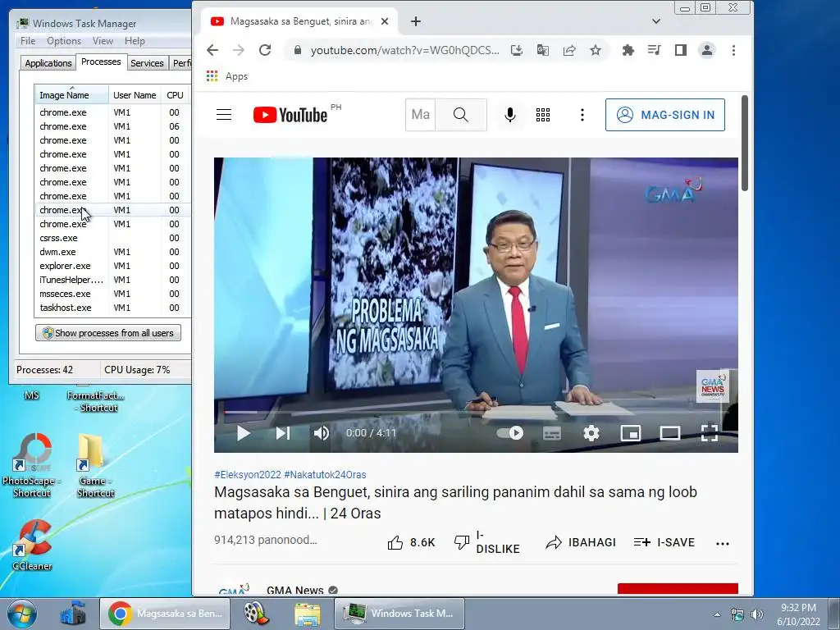Click the Chrome address bar URL
The height and width of the screenshot is (630, 840).
405,50
